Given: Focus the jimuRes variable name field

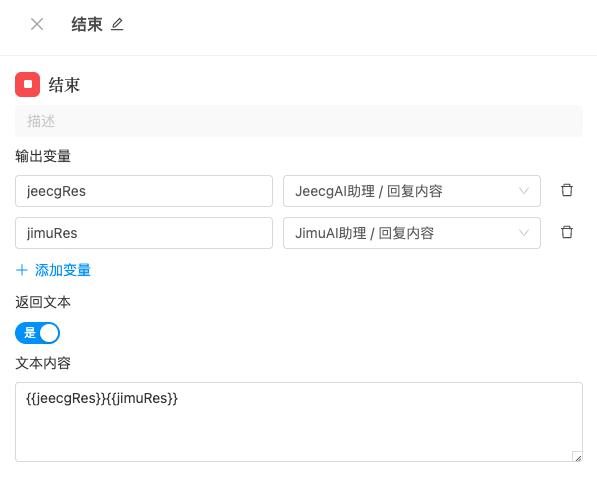Looking at the screenshot, I should pos(144,233).
